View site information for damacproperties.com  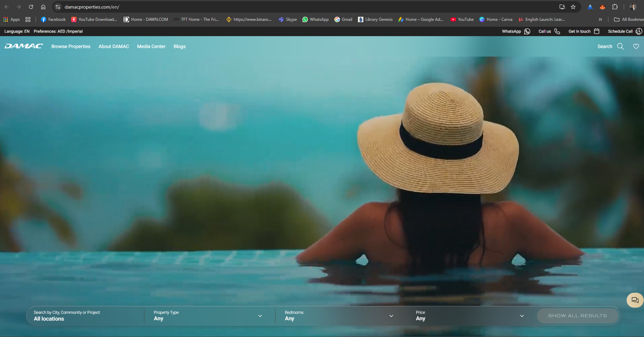[58, 7]
